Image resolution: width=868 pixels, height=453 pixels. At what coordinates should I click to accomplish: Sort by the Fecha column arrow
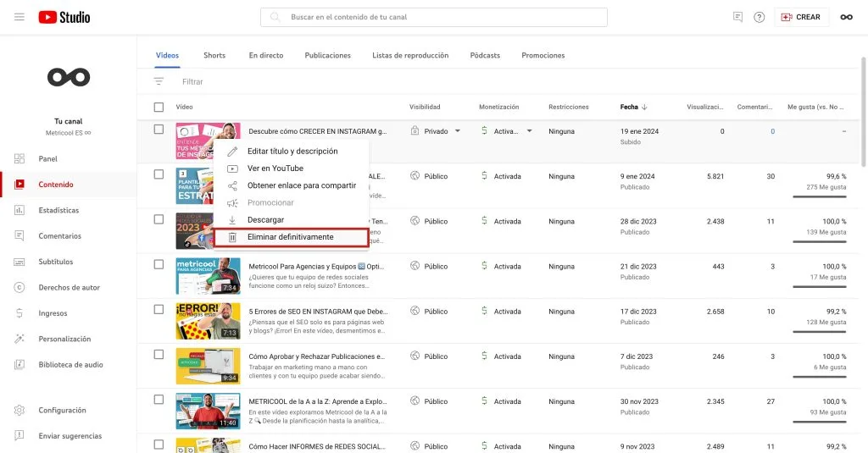tap(644, 107)
